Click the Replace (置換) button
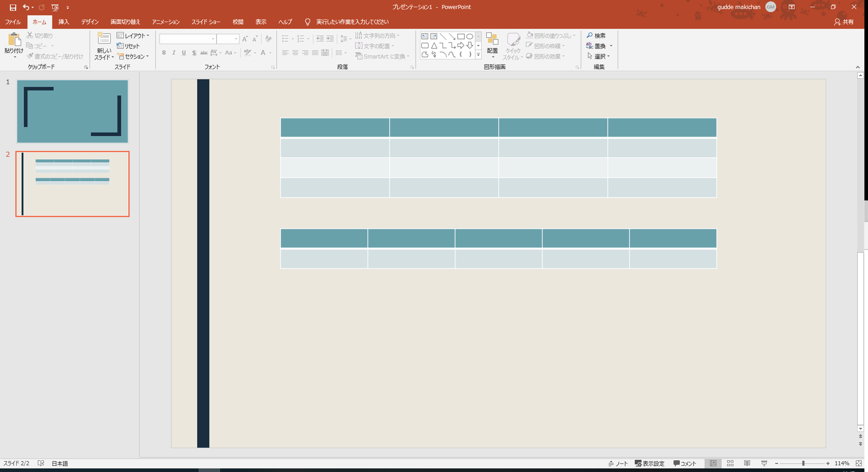 click(x=596, y=46)
